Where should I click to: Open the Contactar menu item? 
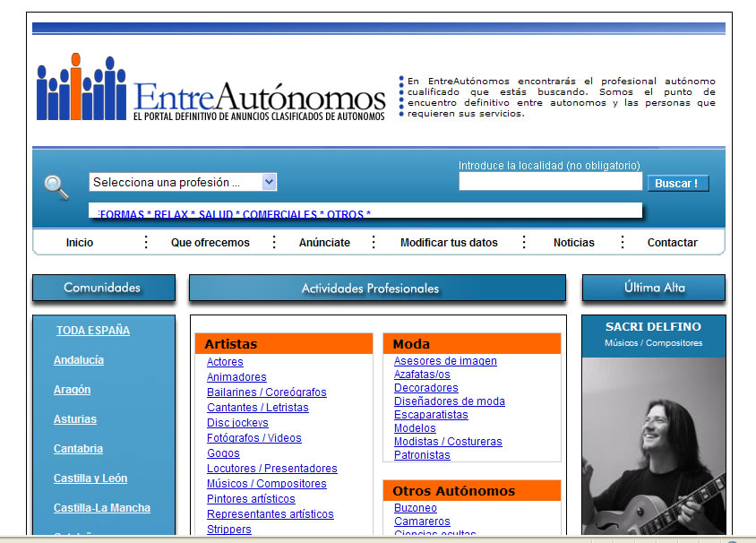click(x=672, y=243)
